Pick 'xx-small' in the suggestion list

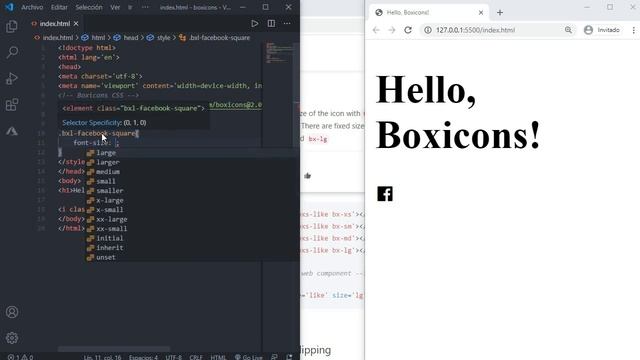[x=192, y=229]
